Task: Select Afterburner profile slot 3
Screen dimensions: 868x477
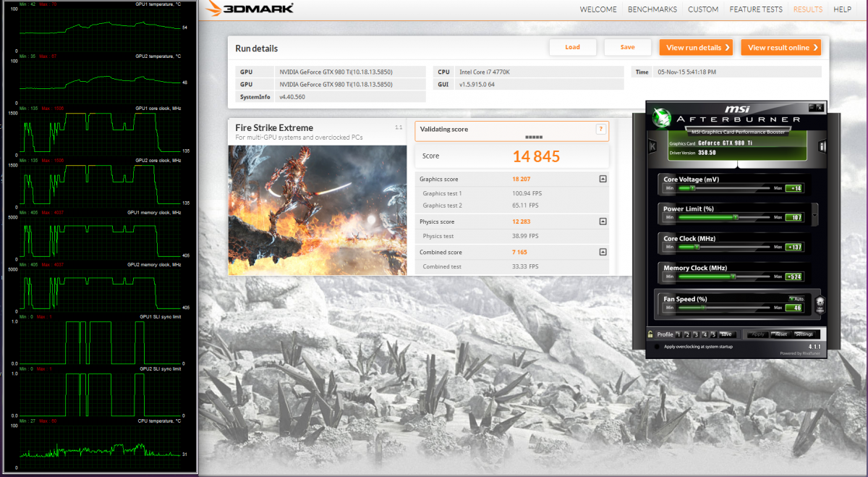Action: [696, 334]
